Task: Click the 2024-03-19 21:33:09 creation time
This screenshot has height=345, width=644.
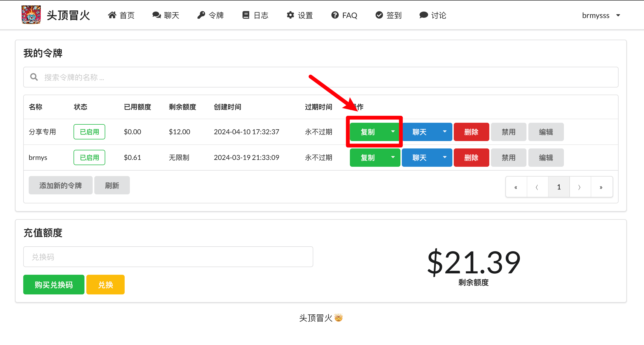Action: (247, 157)
